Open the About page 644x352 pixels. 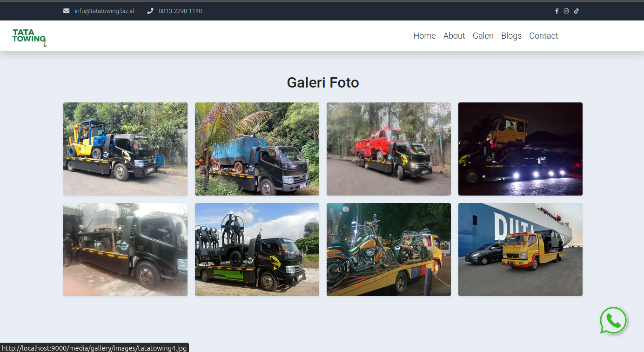point(454,35)
